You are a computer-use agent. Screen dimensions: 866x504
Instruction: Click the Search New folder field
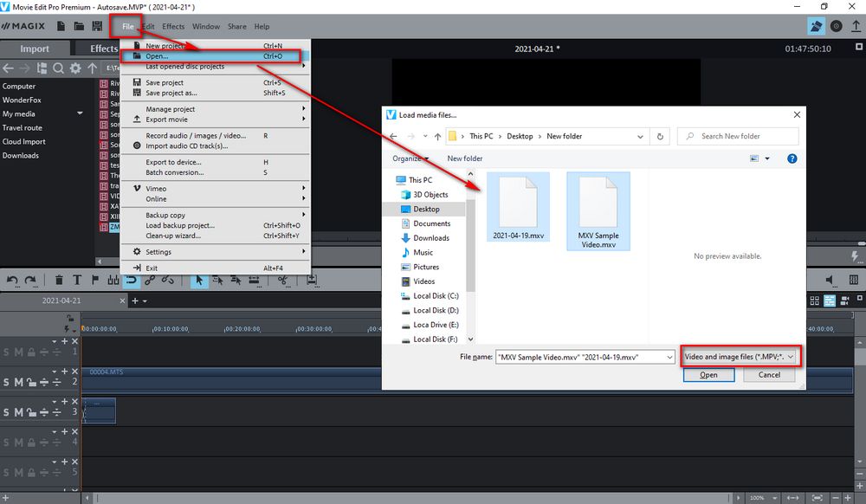click(738, 136)
